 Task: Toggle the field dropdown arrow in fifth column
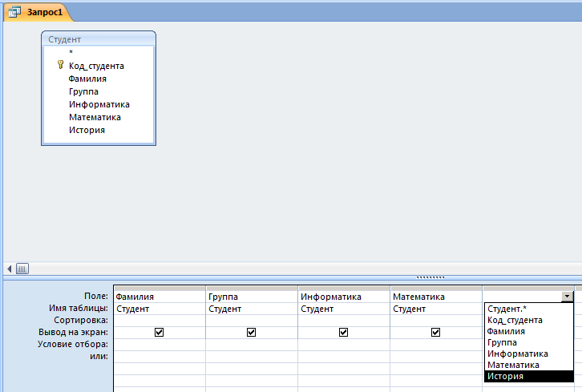[567, 297]
